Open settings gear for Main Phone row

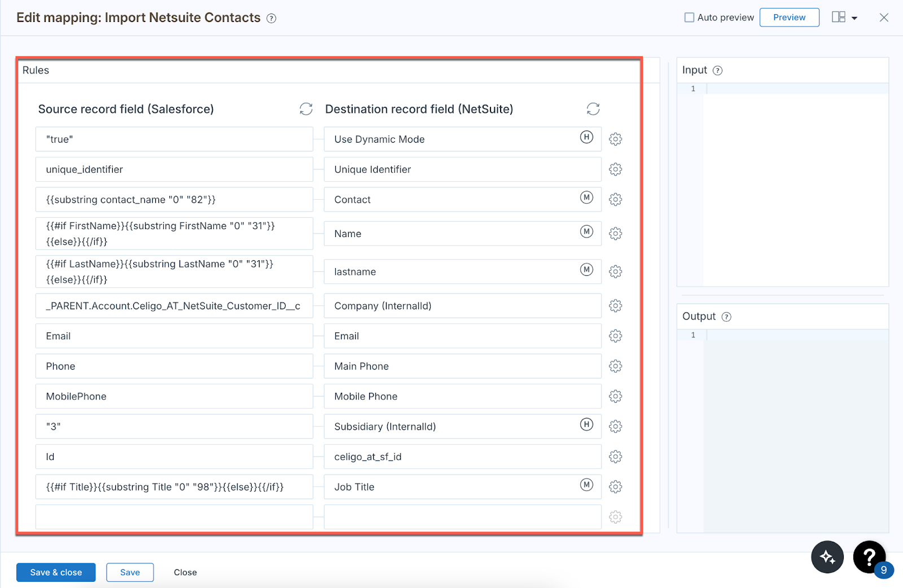[615, 366]
